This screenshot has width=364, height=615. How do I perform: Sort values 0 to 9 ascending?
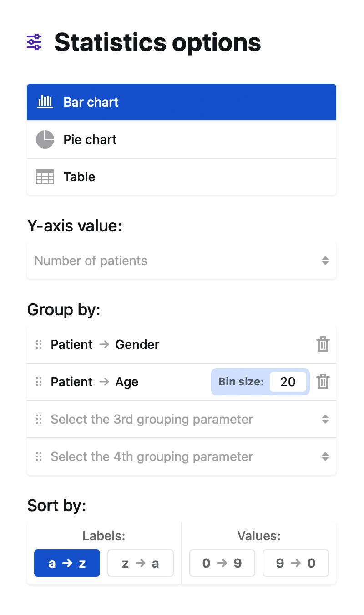pos(222,564)
